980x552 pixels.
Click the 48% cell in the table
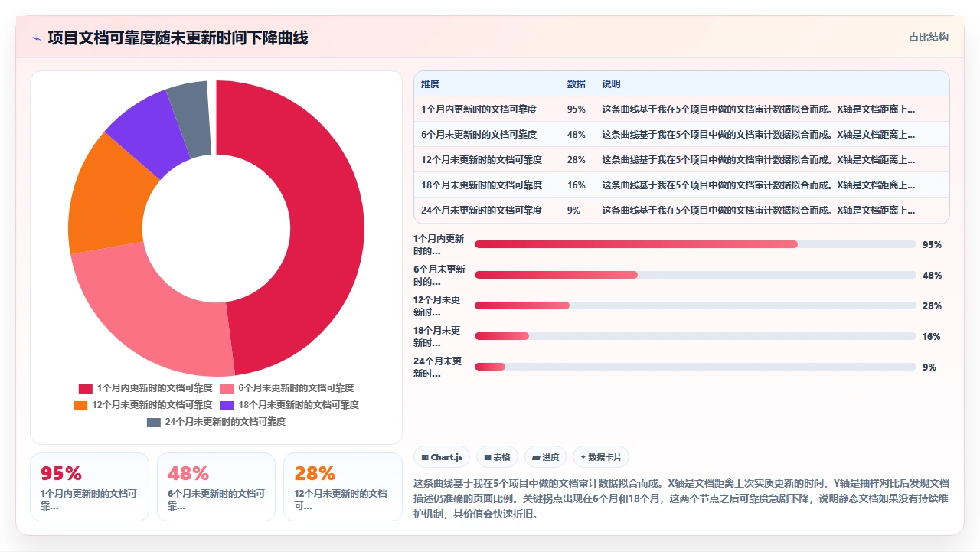[x=577, y=135]
